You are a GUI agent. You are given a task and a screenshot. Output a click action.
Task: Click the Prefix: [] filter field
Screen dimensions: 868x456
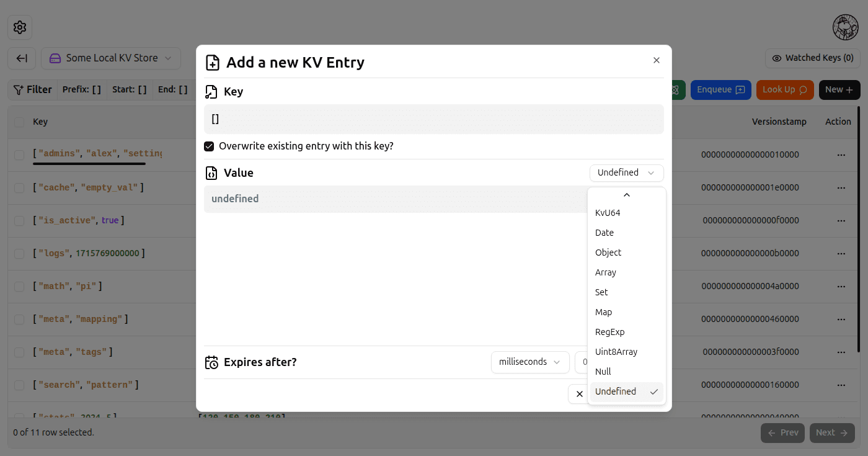point(82,89)
